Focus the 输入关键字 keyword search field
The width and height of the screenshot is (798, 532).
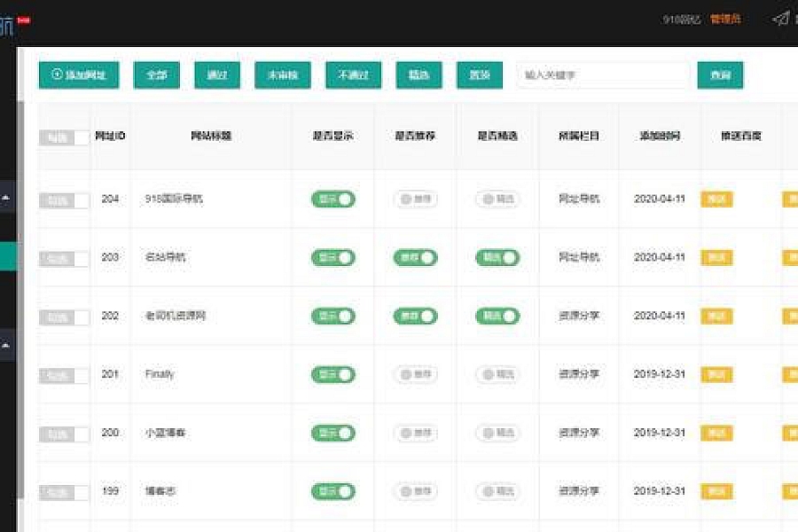point(603,74)
